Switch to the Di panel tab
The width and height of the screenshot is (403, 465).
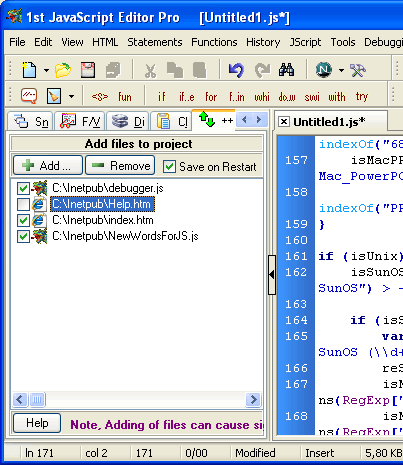point(128,121)
